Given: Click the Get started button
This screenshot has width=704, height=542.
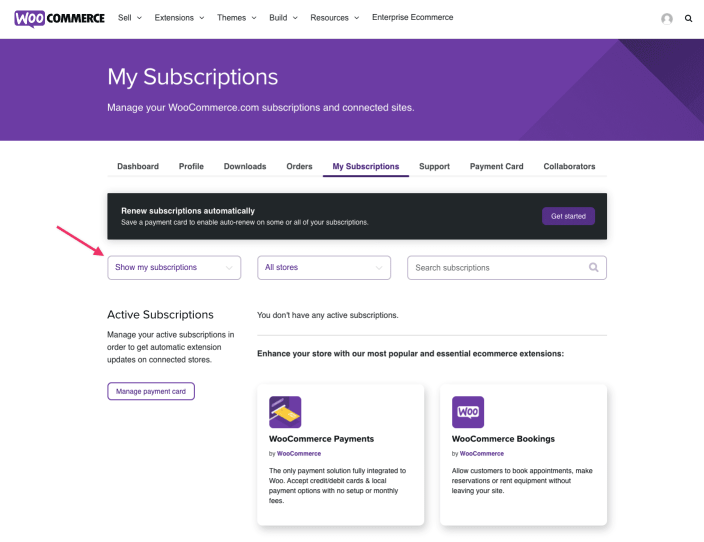Looking at the screenshot, I should click(568, 216).
